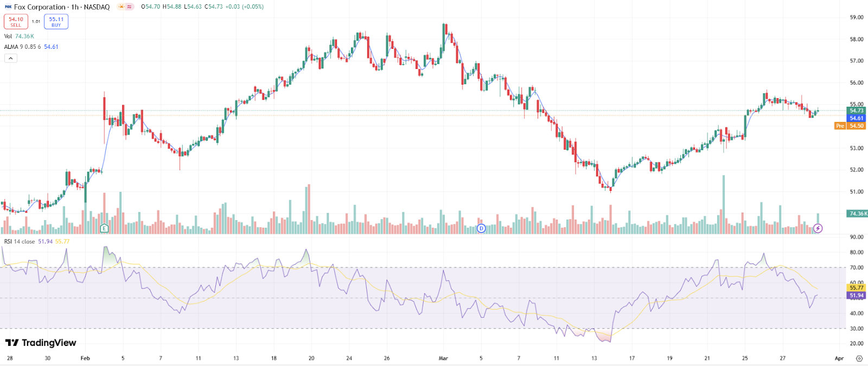Select the ALMA 9 0.85 6 indicator legend
Image resolution: width=868 pixels, height=366 pixels.
(x=31, y=47)
